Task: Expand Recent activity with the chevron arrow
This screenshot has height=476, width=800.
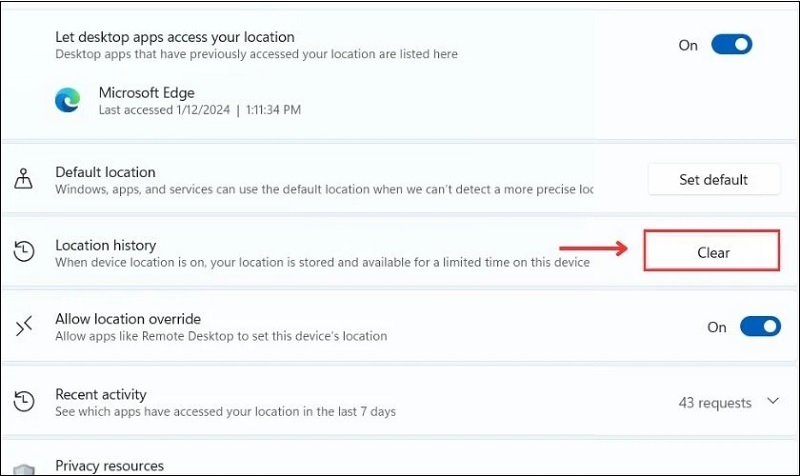Action: pyautogui.click(x=772, y=402)
